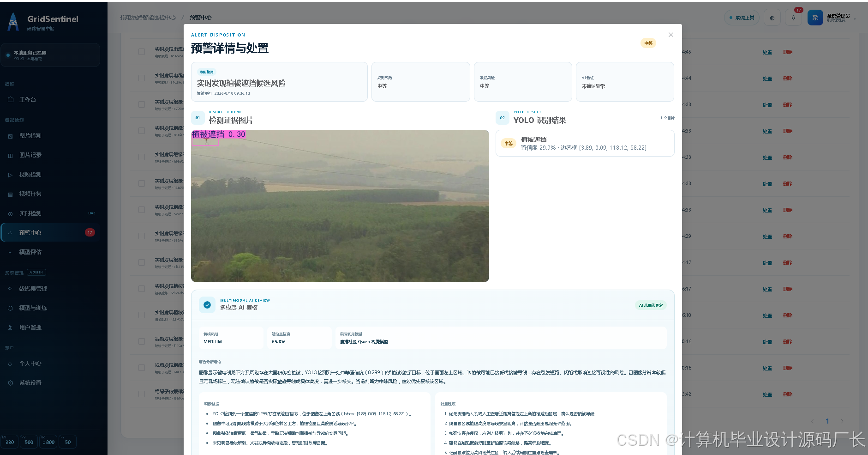Click the 未确认异常 AI验证 summary card
The height and width of the screenshot is (455, 868).
[x=625, y=82]
